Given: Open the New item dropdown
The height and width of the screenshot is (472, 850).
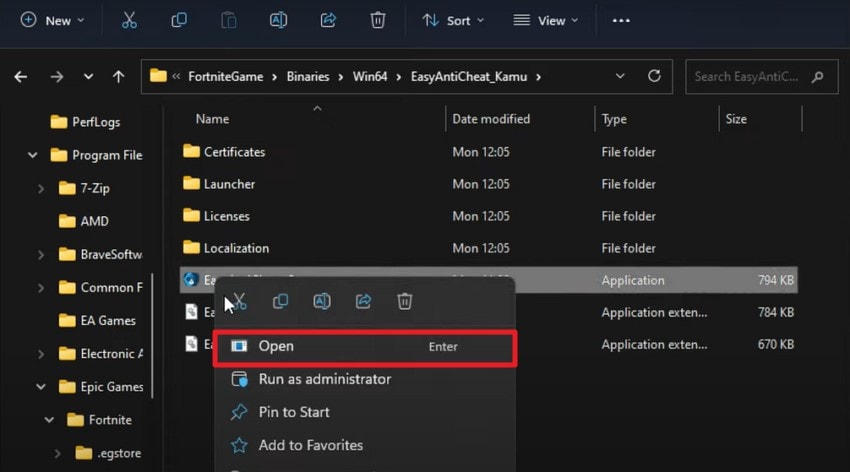Looking at the screenshot, I should 52,21.
